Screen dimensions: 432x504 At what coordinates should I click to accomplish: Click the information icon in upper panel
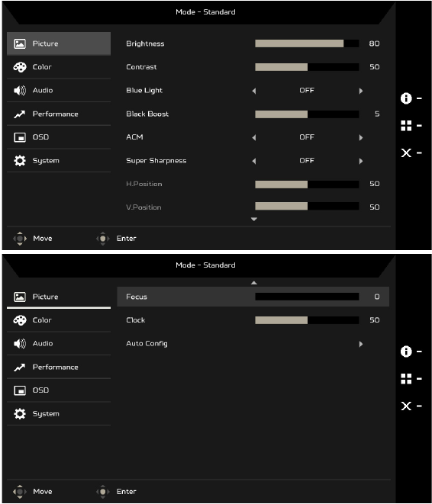tap(406, 98)
